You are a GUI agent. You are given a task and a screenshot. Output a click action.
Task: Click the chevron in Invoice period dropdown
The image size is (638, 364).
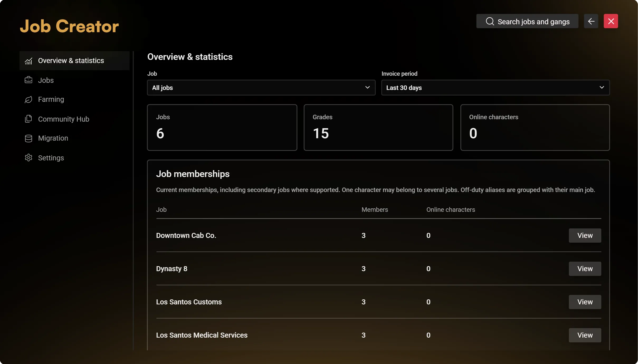(602, 87)
